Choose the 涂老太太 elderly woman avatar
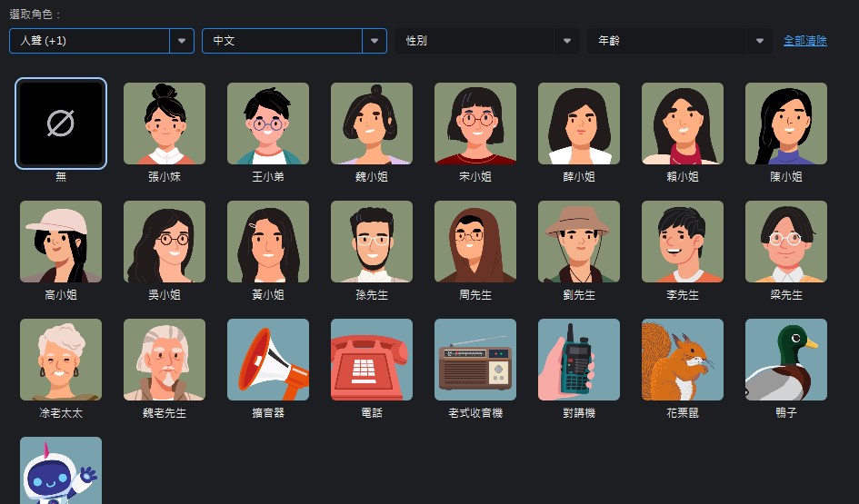Screen dimensions: 859x504 [61, 360]
